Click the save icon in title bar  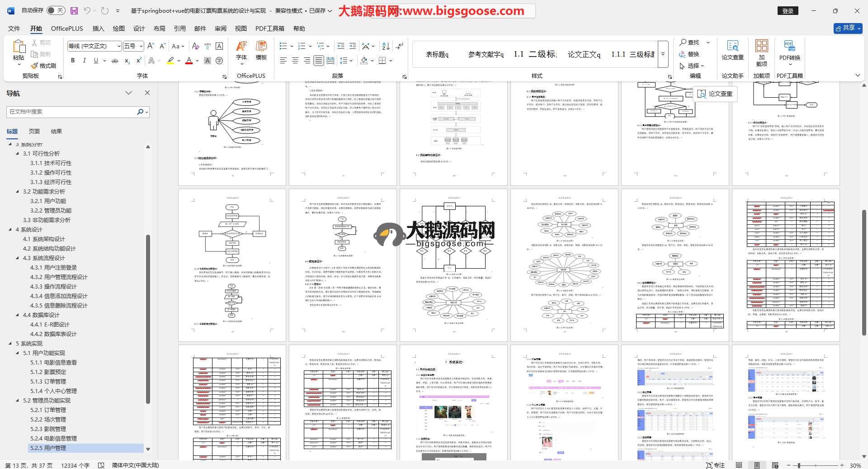pos(74,10)
